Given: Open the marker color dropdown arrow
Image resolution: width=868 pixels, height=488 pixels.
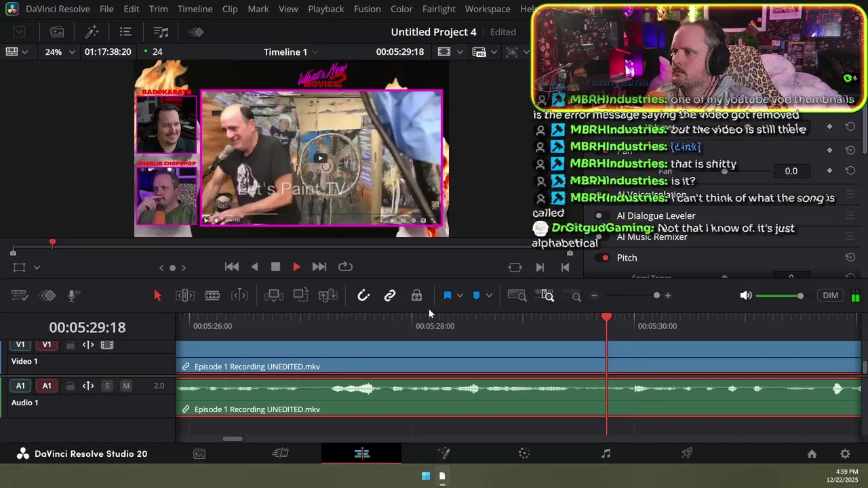Looking at the screenshot, I should 488,296.
